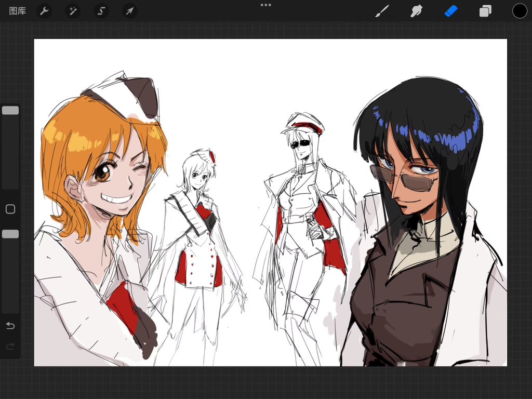Image resolution: width=532 pixels, height=399 pixels.
Task: Tap the three-dot menu at top center
Action: [265, 5]
